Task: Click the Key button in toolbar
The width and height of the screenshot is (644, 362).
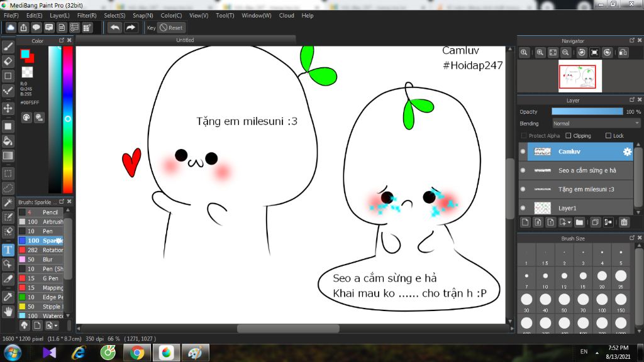Action: [151, 28]
